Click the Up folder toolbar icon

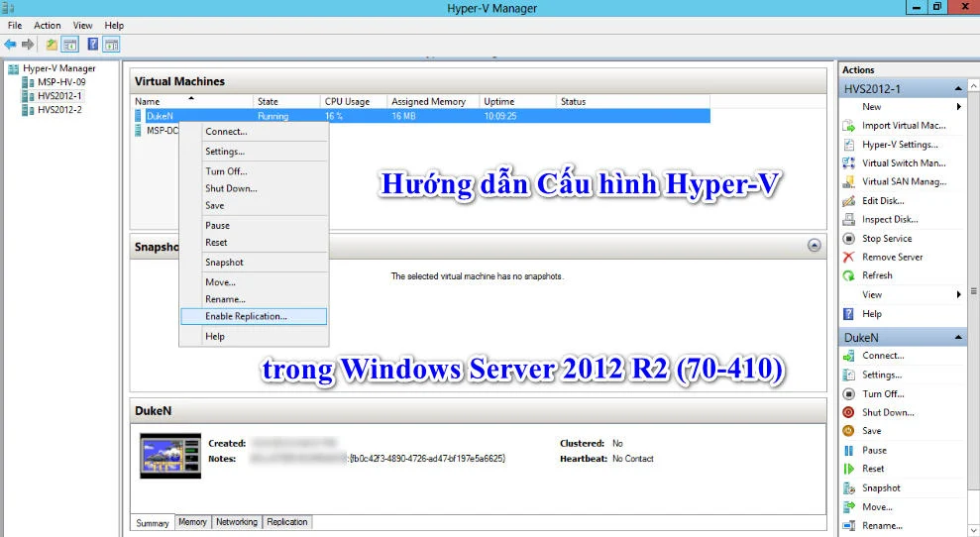52,45
